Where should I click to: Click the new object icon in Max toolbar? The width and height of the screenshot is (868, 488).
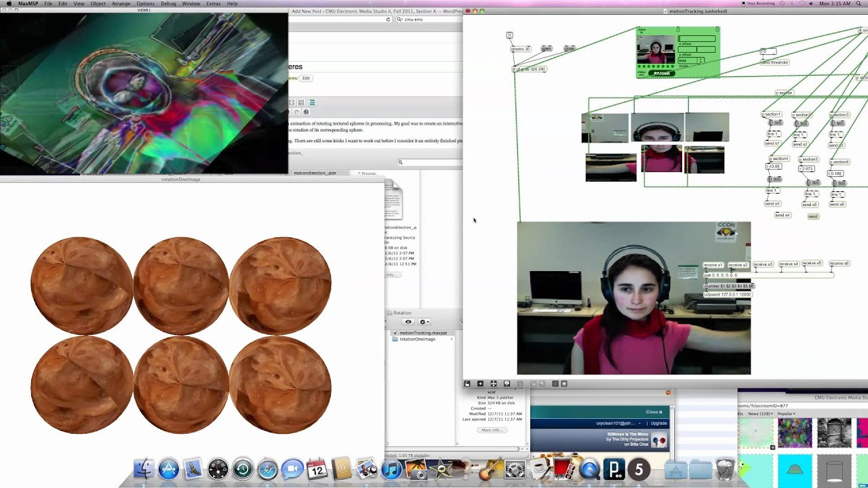tap(480, 384)
